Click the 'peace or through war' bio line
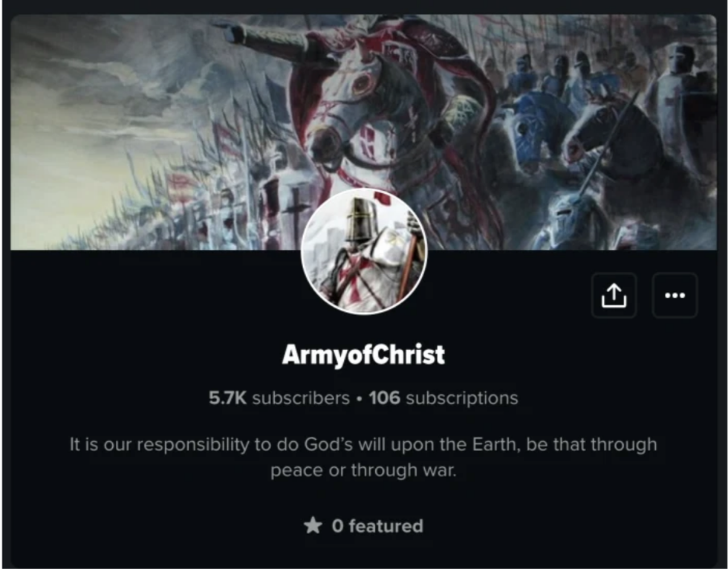 363,470
